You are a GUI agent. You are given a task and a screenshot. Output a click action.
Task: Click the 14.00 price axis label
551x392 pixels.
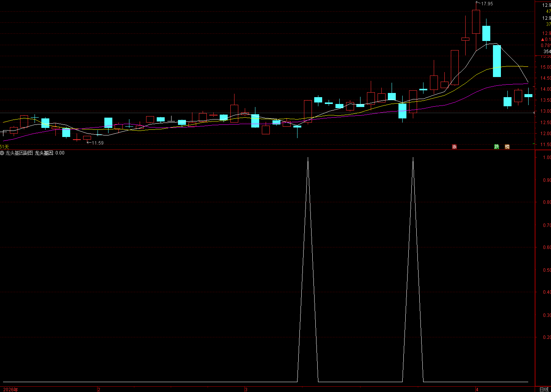(546, 89)
